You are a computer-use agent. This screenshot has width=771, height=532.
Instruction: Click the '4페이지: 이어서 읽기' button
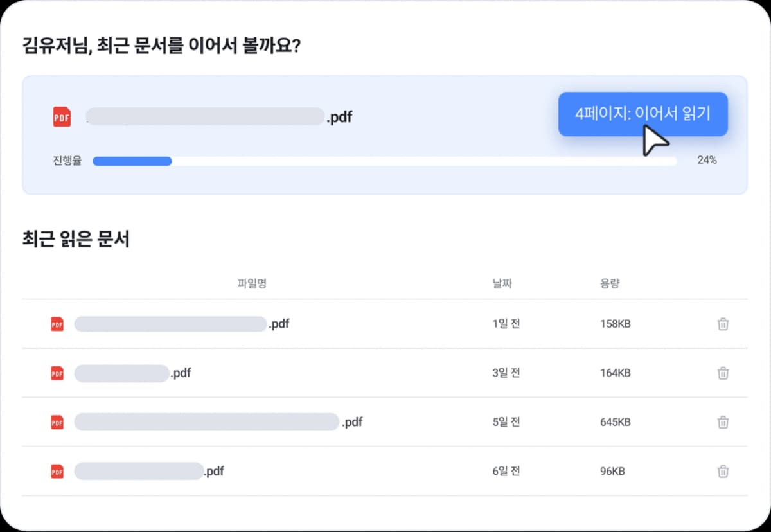(x=642, y=114)
